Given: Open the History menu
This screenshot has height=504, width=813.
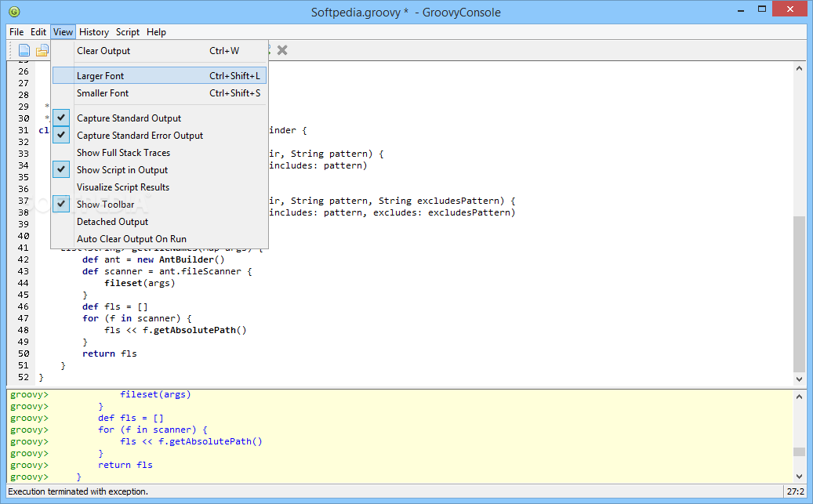Looking at the screenshot, I should (x=94, y=32).
